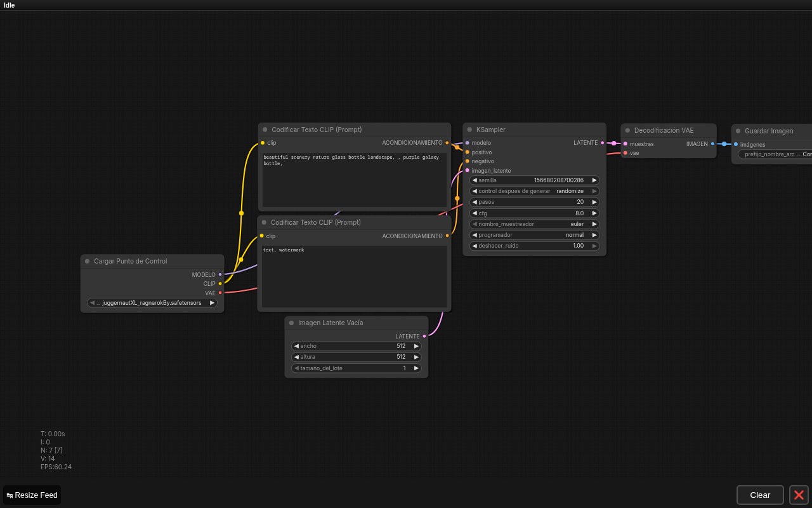
Task: Click the imagen_latente input socket
Action: coord(468,170)
